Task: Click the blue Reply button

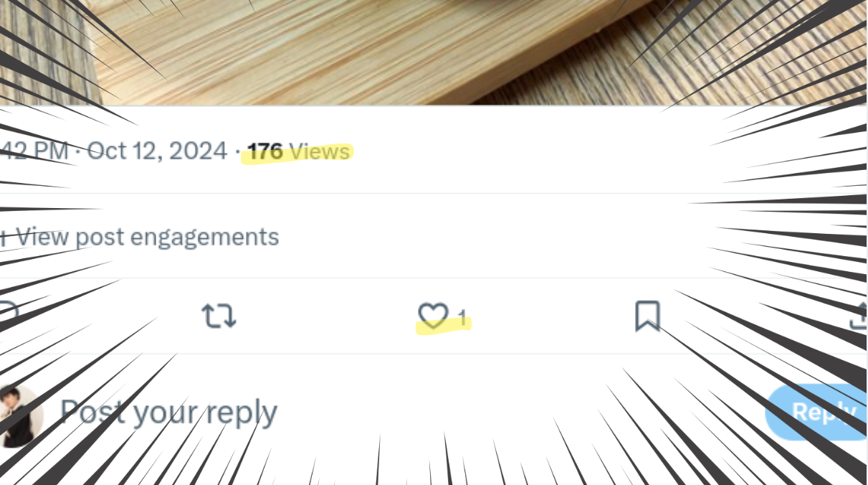Action: (816, 412)
